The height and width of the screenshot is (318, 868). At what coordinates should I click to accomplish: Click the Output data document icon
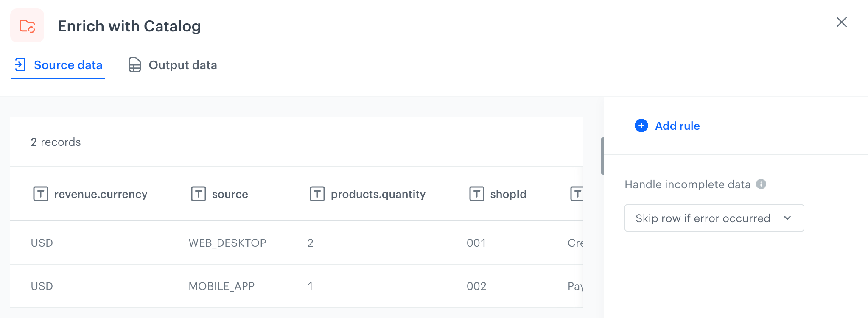pyautogui.click(x=134, y=65)
